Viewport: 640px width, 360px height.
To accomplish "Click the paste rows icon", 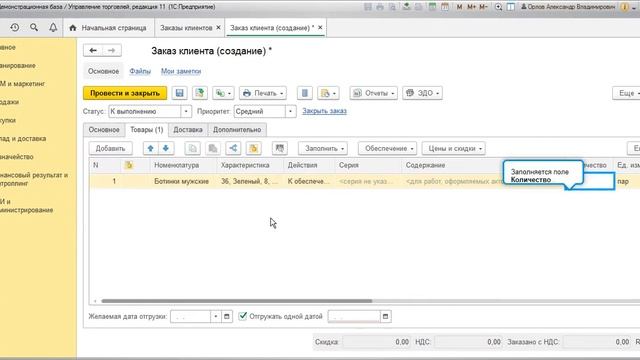I will (x=213, y=148).
